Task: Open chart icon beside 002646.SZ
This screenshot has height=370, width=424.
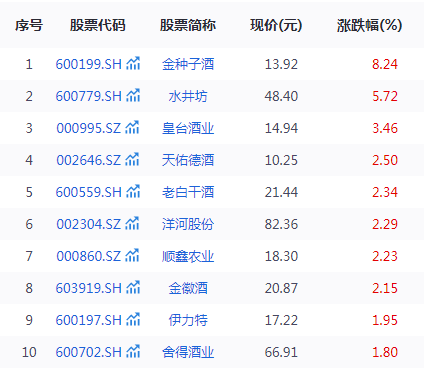Action: (132, 159)
